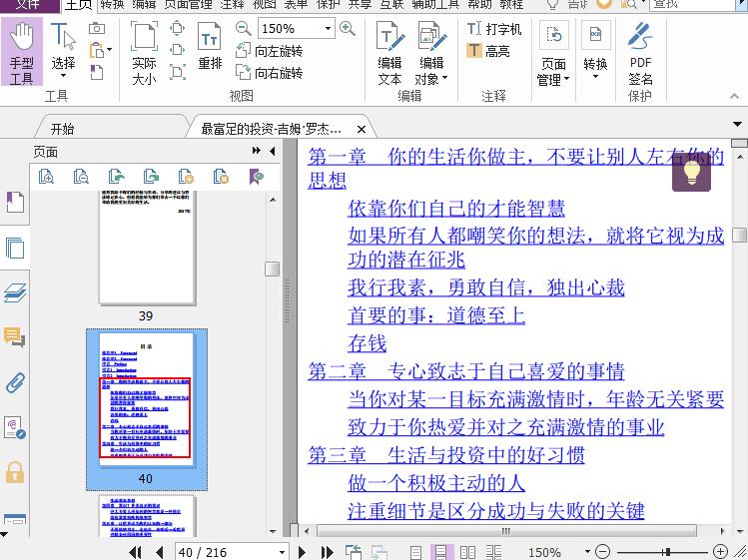This screenshot has width=748, height=560.
Task: Zoom in with the ribbon magnifier plus
Action: [348, 29]
